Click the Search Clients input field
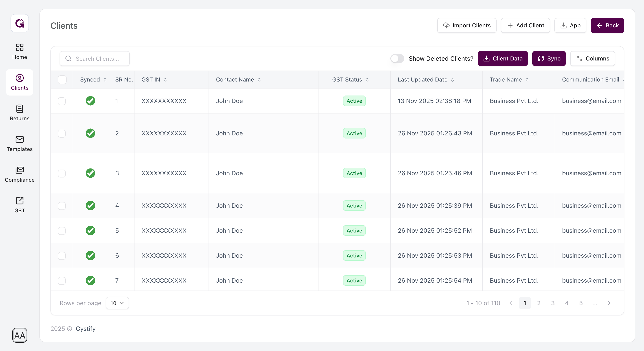The width and height of the screenshot is (644, 351). (97, 58)
